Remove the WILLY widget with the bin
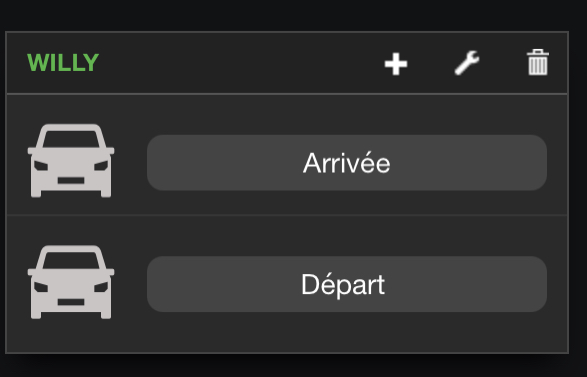The width and height of the screenshot is (587, 377). coord(538,62)
